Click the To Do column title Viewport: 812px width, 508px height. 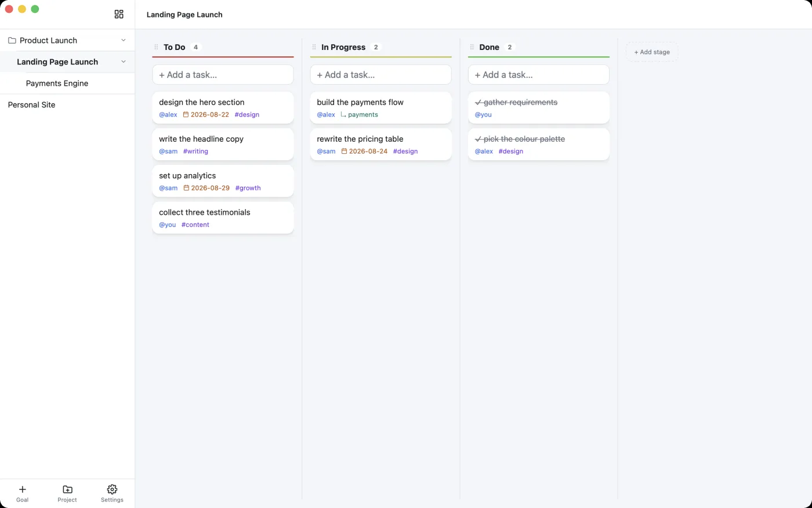tap(174, 47)
